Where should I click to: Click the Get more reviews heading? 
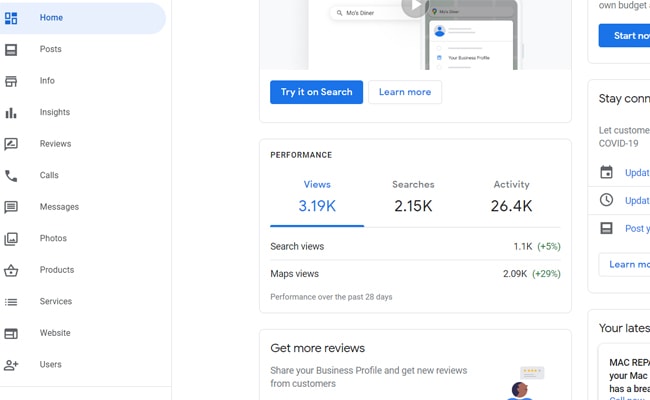coord(318,348)
